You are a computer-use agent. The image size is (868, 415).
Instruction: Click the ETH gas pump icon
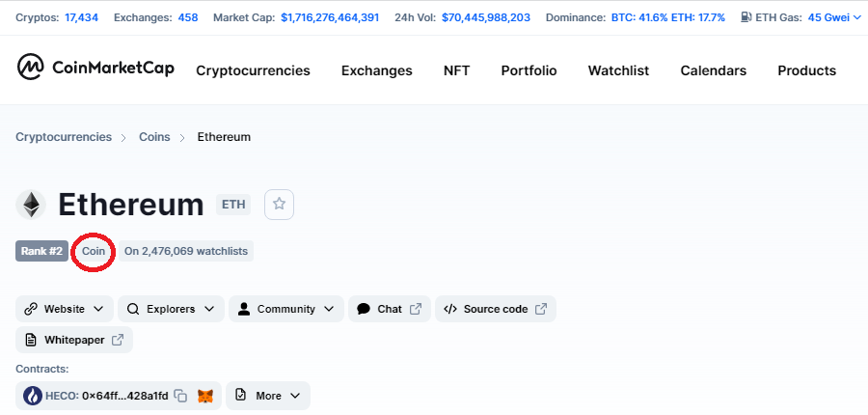(x=746, y=17)
